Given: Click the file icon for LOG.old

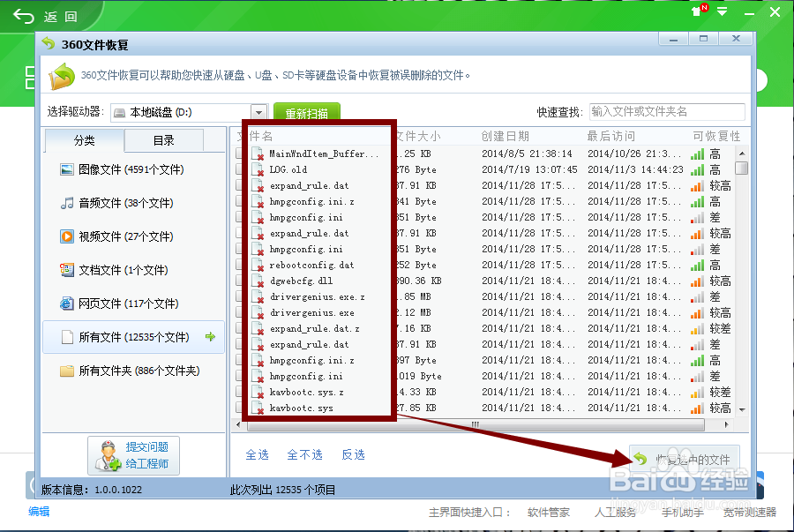Looking at the screenshot, I should (258, 170).
